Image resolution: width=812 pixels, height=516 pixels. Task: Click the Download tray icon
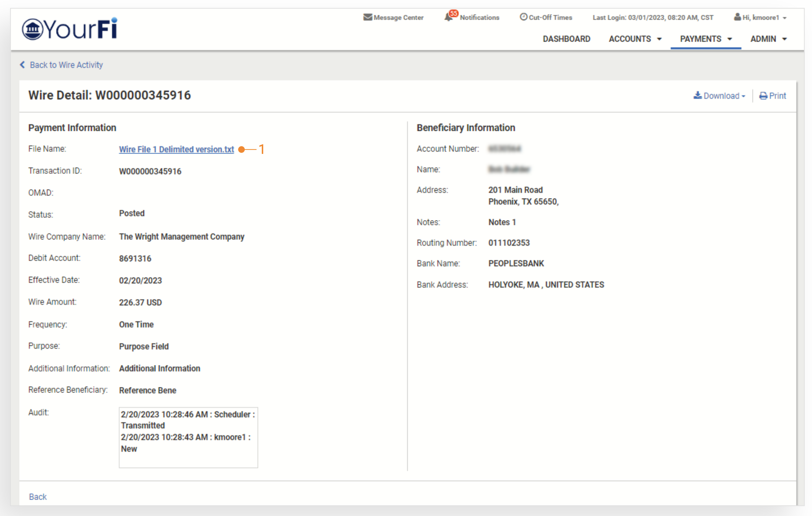[697, 96]
